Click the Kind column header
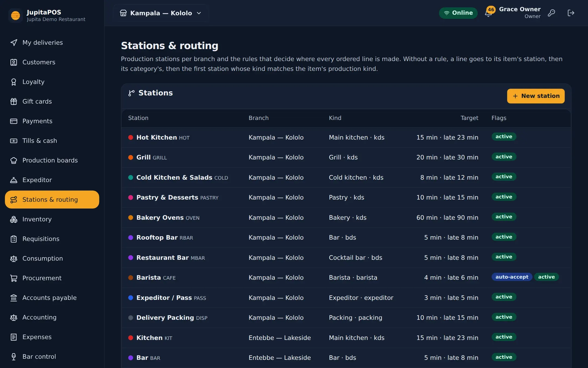This screenshot has width=588, height=368. [x=335, y=118]
